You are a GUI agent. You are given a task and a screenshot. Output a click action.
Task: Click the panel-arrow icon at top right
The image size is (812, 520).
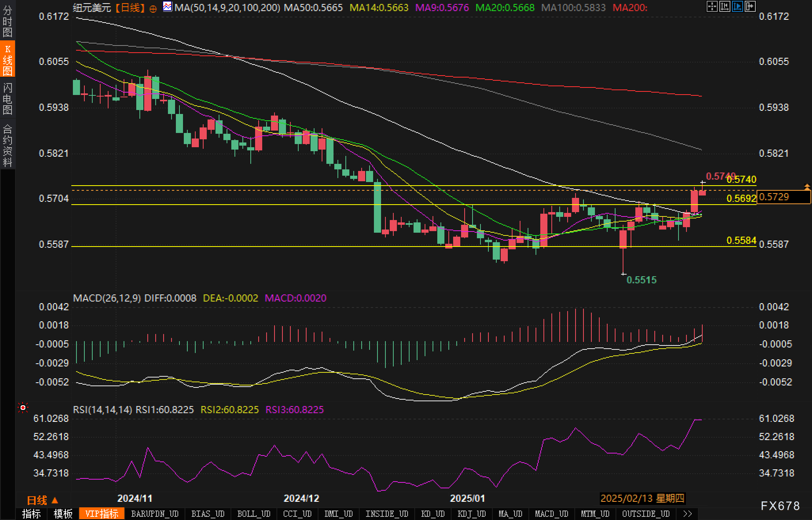pyautogui.click(x=750, y=6)
